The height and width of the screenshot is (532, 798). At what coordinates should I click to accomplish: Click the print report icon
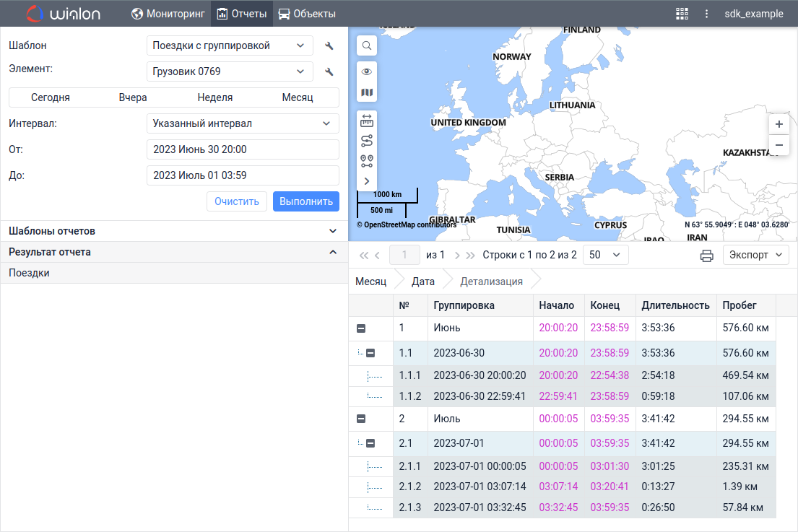point(706,256)
